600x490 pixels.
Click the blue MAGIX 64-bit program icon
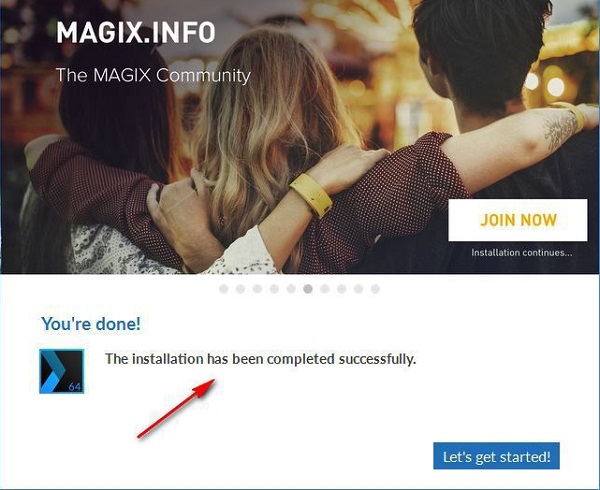[x=62, y=371]
